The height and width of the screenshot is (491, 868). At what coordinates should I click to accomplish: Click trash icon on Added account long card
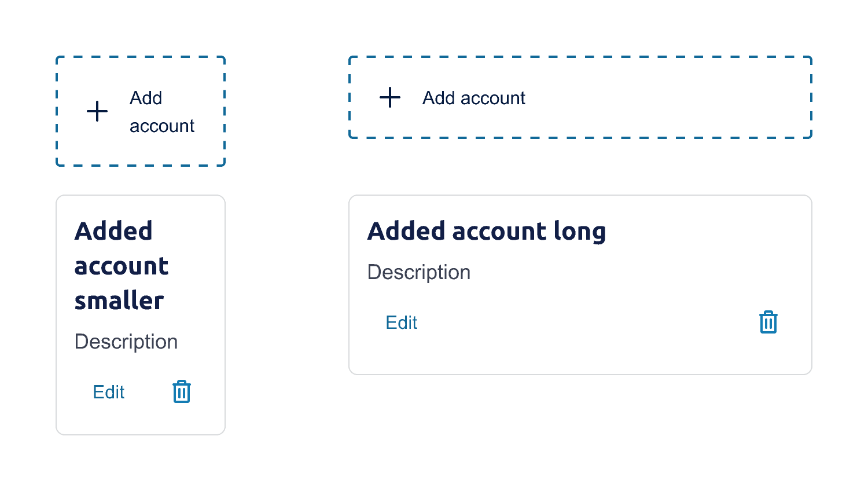[768, 322]
